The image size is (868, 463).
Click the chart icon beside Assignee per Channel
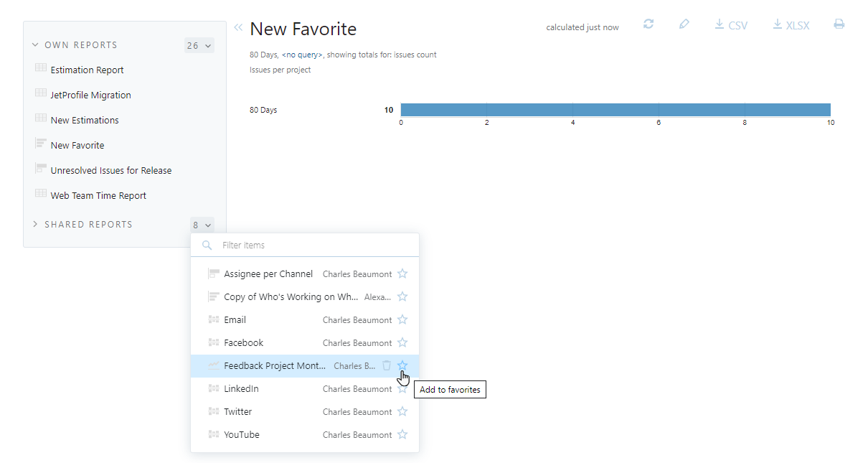pos(213,273)
